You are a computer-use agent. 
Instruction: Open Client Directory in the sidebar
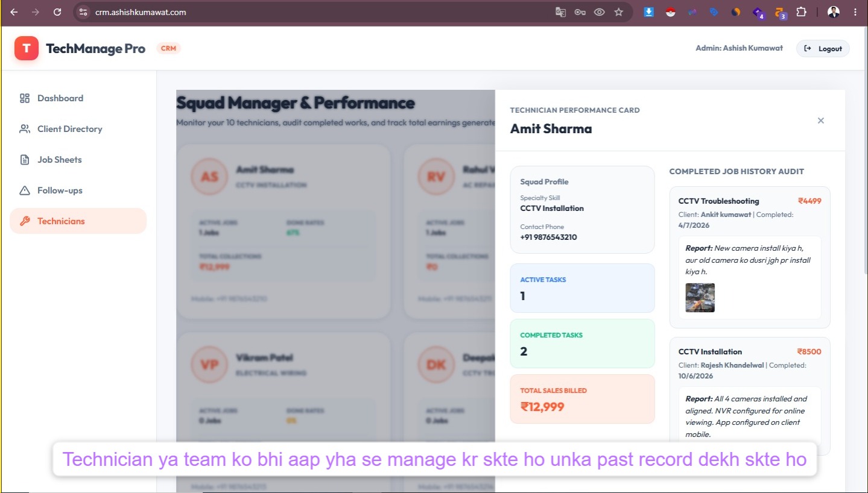(78, 129)
